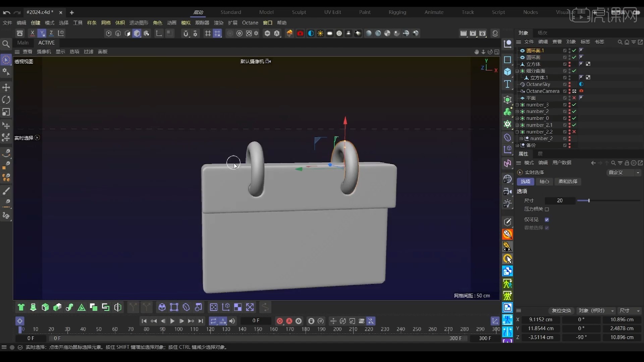Switch to the 柔和选择 tab
Image resolution: width=644 pixels, height=362 pixels.
(x=568, y=182)
